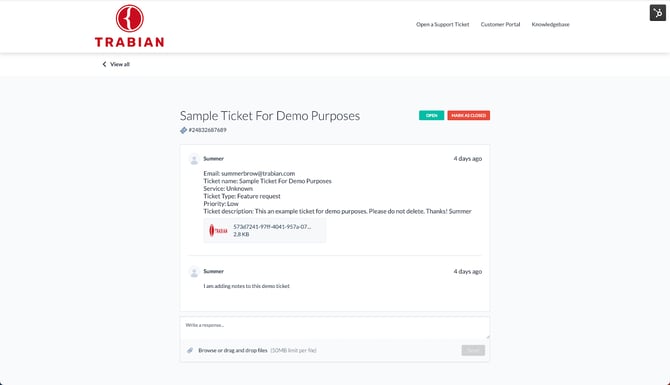Click the Ticket description line
Image resolution: width=670 pixels, height=385 pixels.
(x=337, y=212)
